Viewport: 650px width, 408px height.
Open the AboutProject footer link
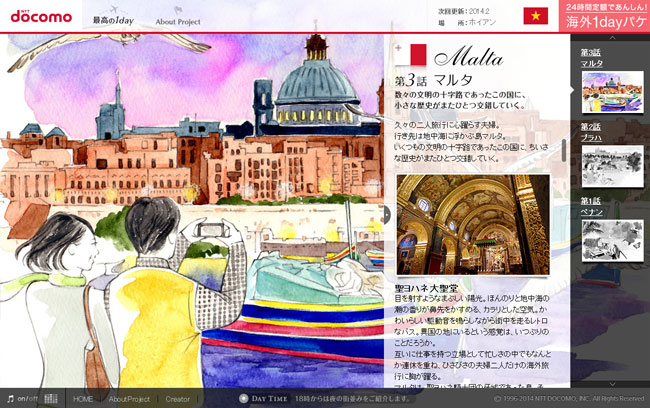tap(129, 398)
